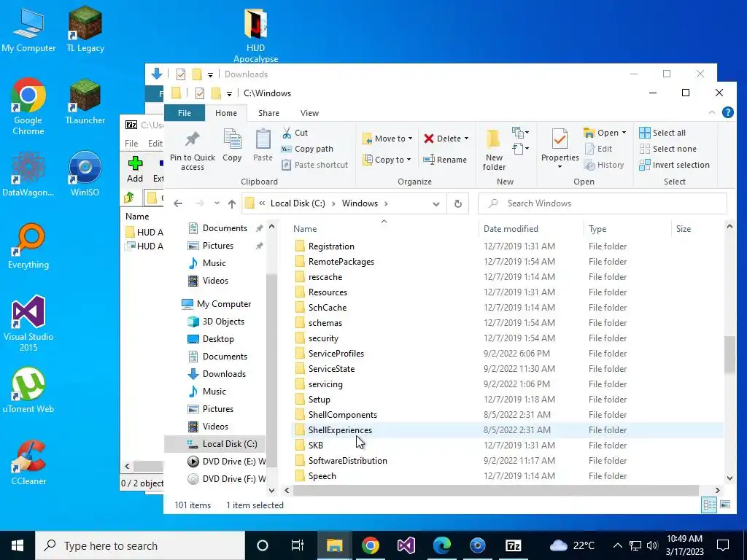The image size is (747, 560).
Task: Create a New folder
Action: [494, 150]
